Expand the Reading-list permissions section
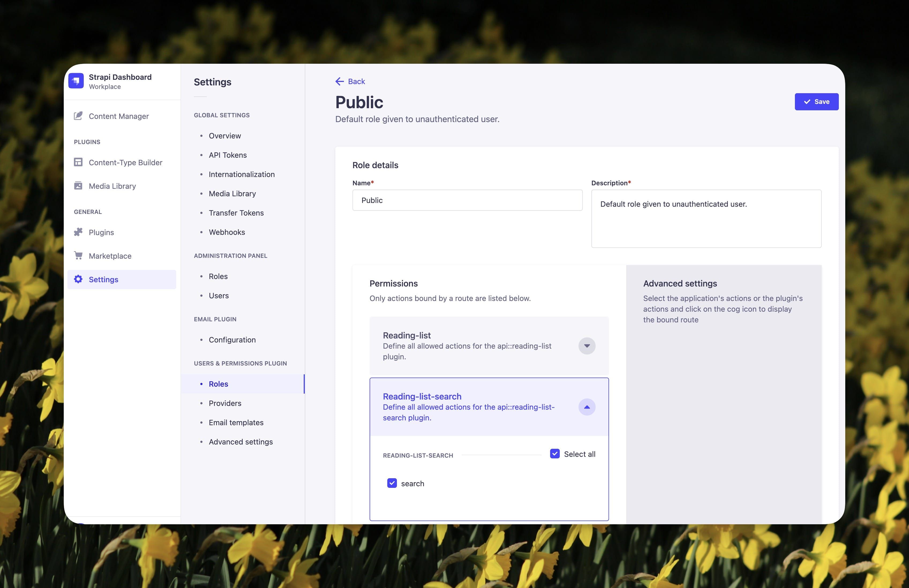Viewport: 909px width, 588px height. point(587,346)
